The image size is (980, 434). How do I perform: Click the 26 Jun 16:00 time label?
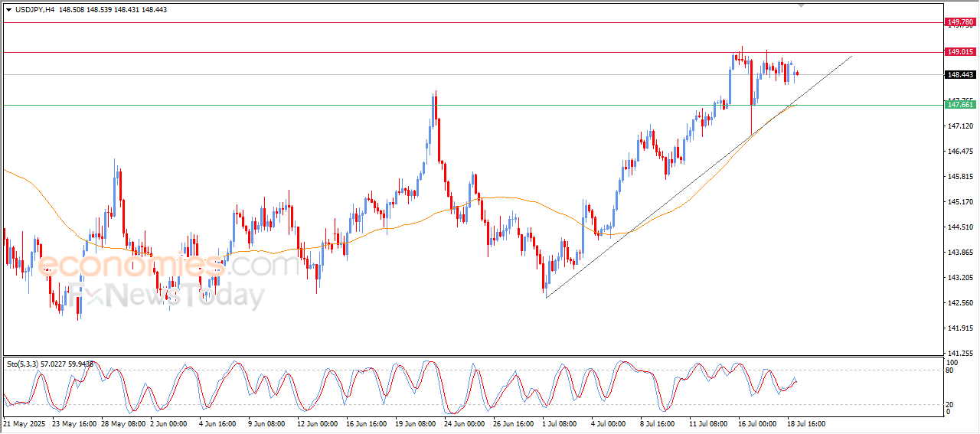click(514, 423)
